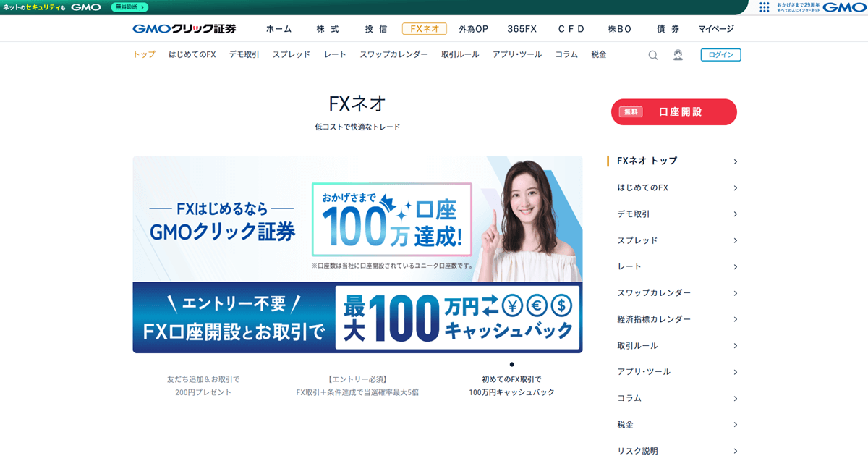Select the トップ sub-navigation tab
This screenshot has height=456, width=868.
[x=144, y=54]
